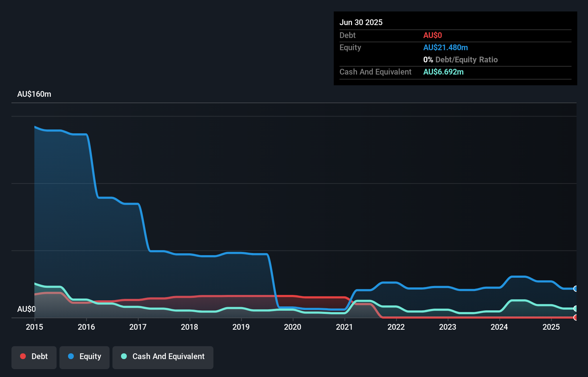Expand the Debt/Equity Ratio row details

461,59
